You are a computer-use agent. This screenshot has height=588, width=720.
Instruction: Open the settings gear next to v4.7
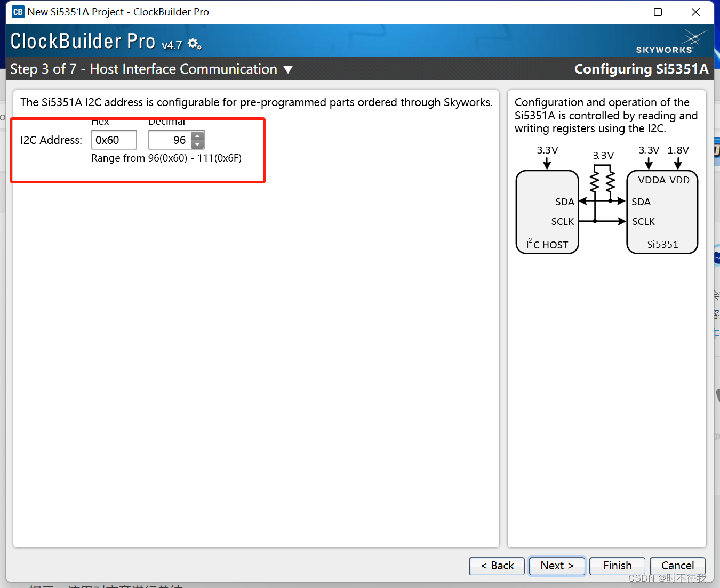click(x=195, y=44)
